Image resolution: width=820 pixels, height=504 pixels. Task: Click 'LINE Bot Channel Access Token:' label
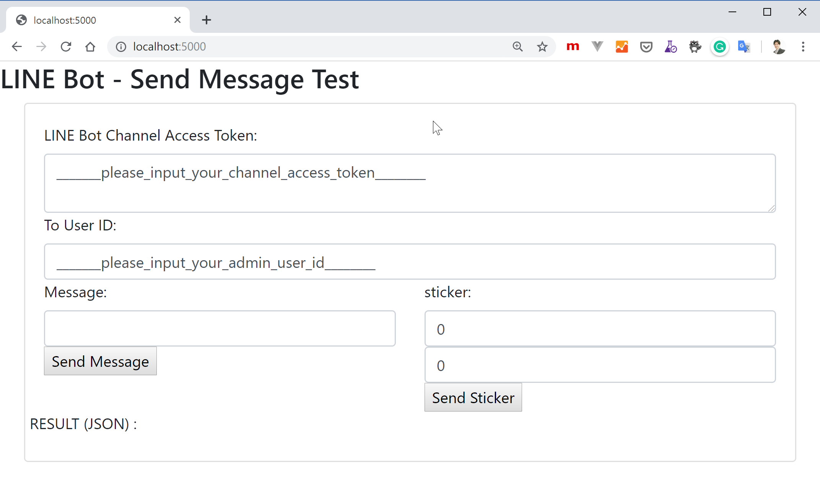[151, 136]
